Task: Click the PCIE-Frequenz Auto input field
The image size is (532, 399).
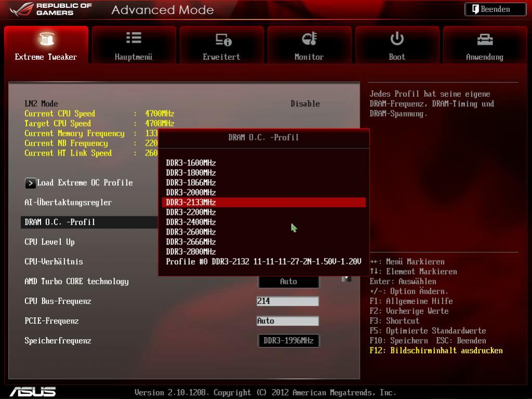Action: pos(288,321)
